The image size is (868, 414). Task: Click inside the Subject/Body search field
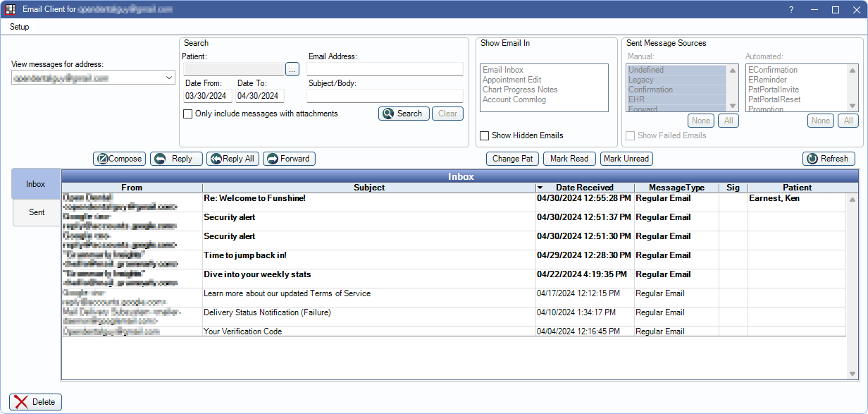coord(385,95)
